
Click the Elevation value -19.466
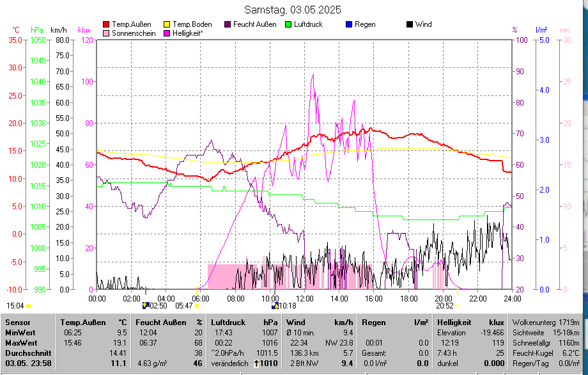(x=492, y=333)
